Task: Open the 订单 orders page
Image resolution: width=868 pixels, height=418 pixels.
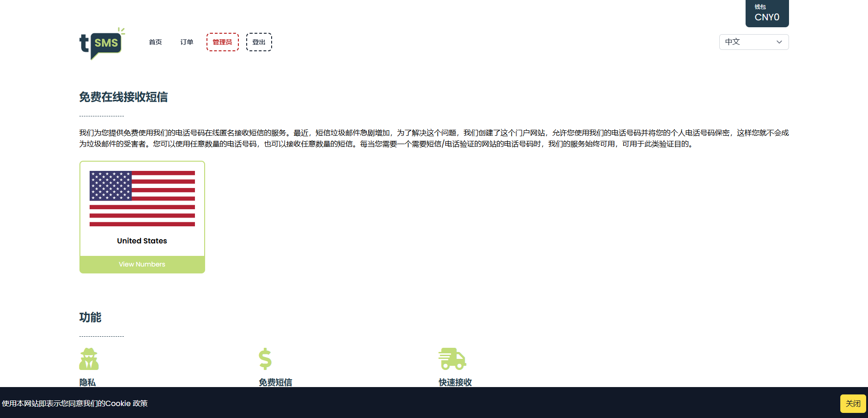Action: point(187,42)
